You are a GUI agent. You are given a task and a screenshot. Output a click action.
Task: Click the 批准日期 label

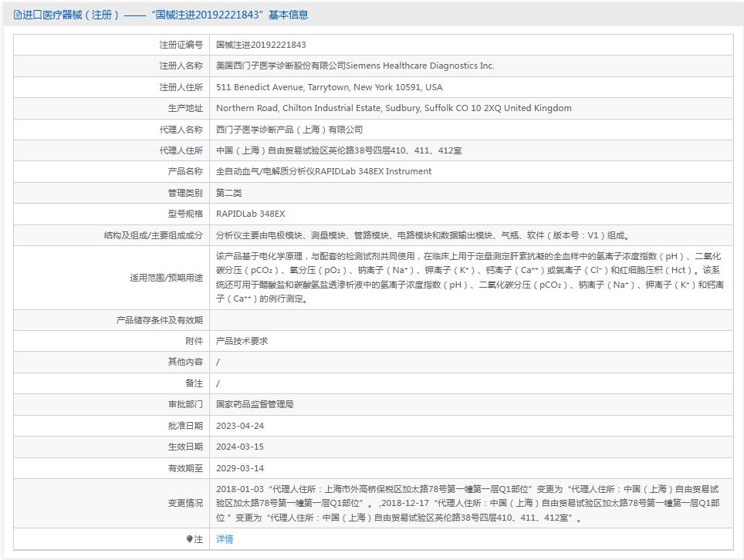pyautogui.click(x=185, y=426)
